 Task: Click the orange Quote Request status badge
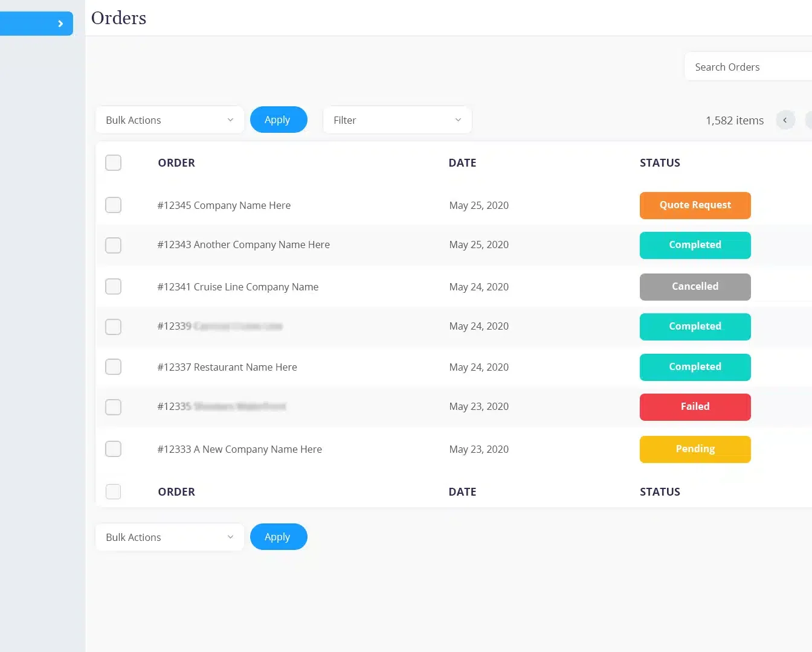(x=695, y=205)
